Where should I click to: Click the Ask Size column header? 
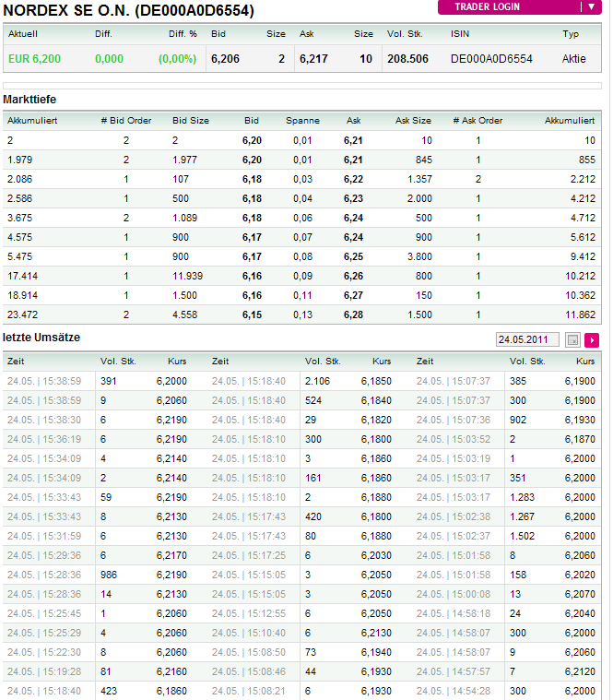(x=413, y=121)
